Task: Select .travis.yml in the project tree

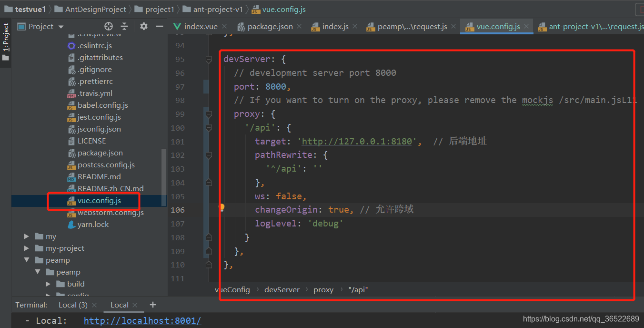Action: pos(95,93)
